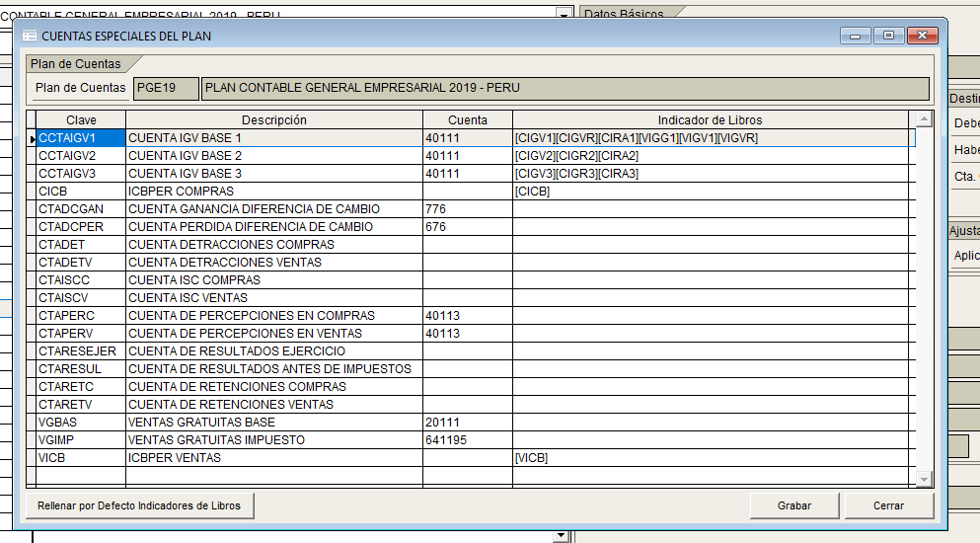Image resolution: width=980 pixels, height=543 pixels.
Task: Close the Cuentas Especiales del Plan window
Action: (923, 36)
